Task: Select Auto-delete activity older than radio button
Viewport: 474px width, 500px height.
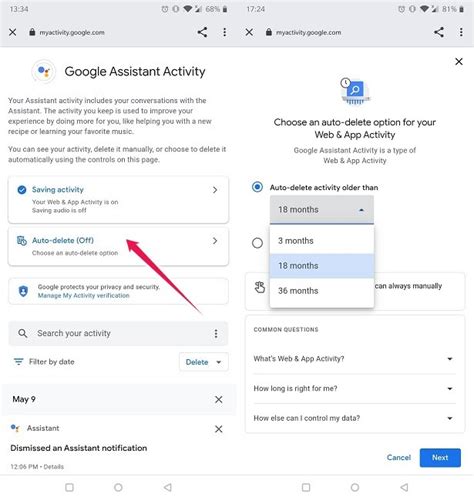Action: point(257,187)
